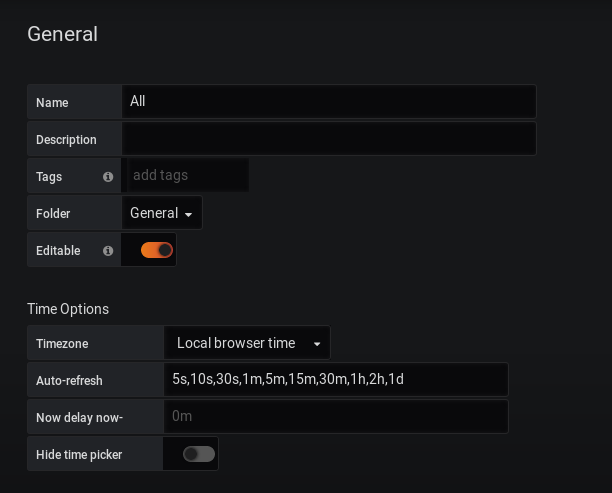Click the Time Options section heading

(68, 309)
